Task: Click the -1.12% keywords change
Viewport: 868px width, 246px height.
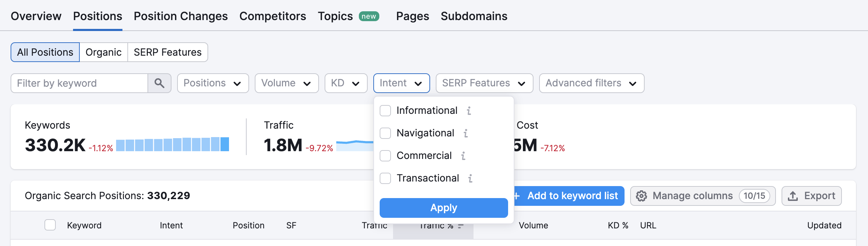Action: click(101, 148)
